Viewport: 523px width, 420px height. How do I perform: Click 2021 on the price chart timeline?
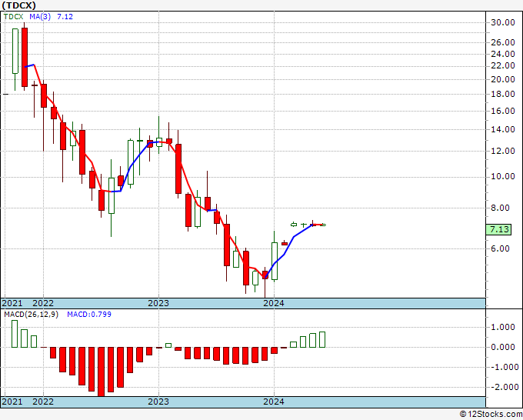pyautogui.click(x=12, y=303)
